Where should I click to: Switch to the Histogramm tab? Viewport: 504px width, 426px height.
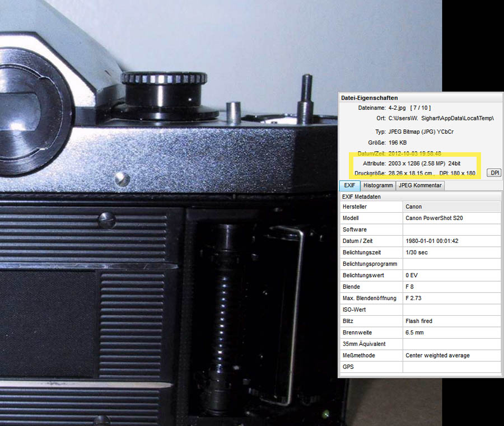pyautogui.click(x=378, y=185)
